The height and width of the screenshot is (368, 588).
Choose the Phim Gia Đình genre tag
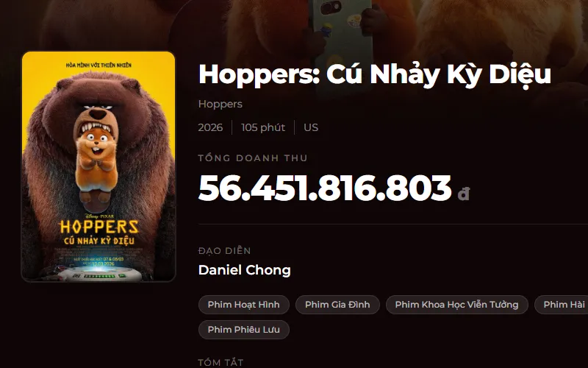pyautogui.click(x=337, y=305)
